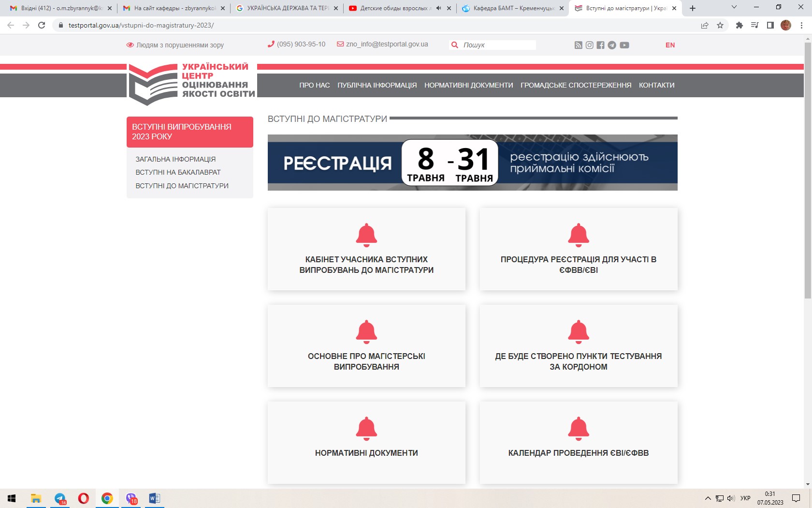Click the browser address bar URL

141,25
